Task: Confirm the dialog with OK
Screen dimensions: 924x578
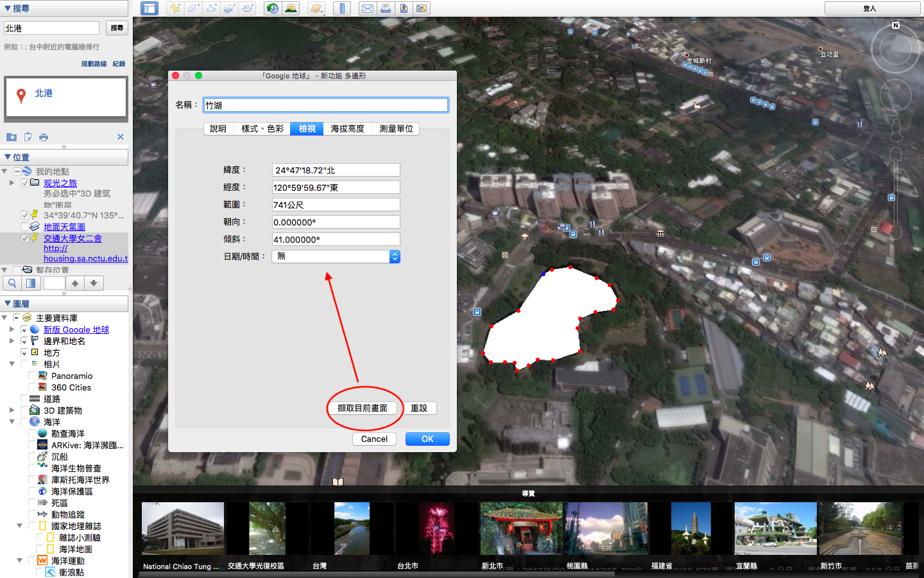Action: pos(427,439)
